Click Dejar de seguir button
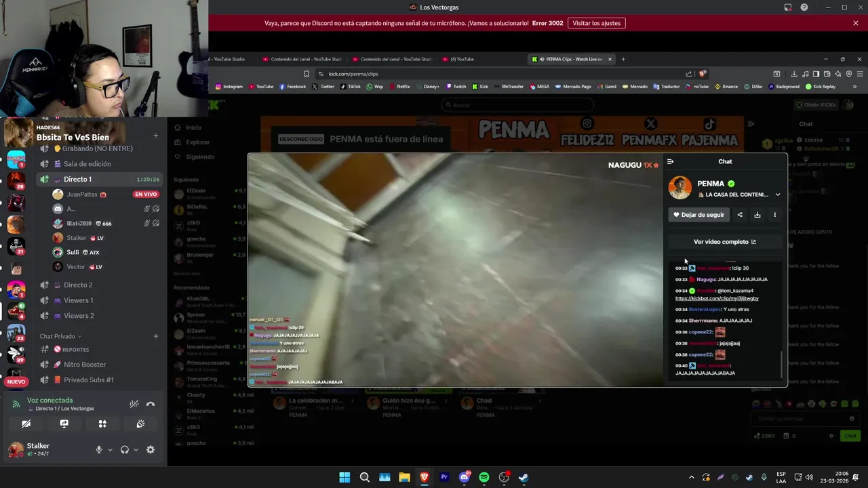 click(698, 215)
